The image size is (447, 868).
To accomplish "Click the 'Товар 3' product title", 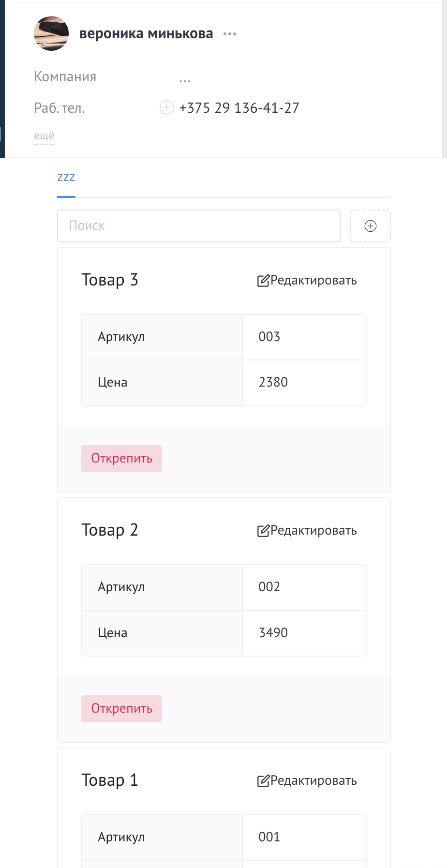I will coord(110,280).
